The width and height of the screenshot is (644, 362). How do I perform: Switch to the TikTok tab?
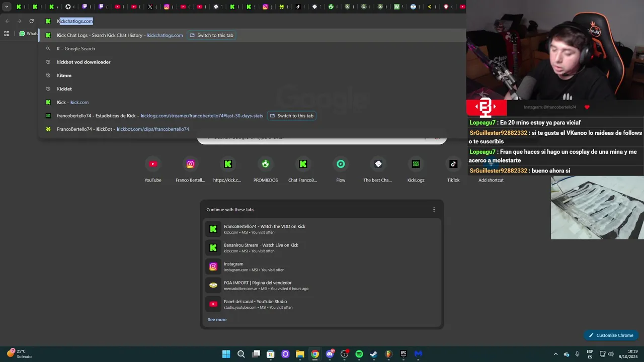[298, 7]
